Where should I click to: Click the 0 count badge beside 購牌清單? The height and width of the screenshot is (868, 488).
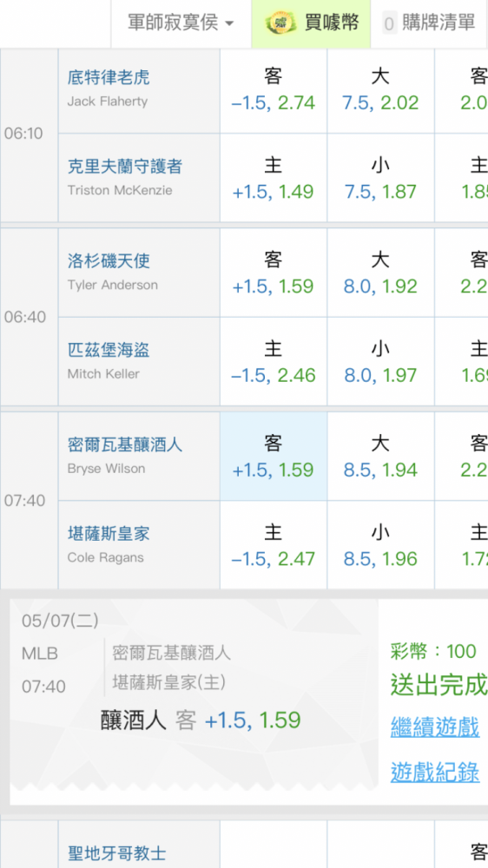coord(389,23)
